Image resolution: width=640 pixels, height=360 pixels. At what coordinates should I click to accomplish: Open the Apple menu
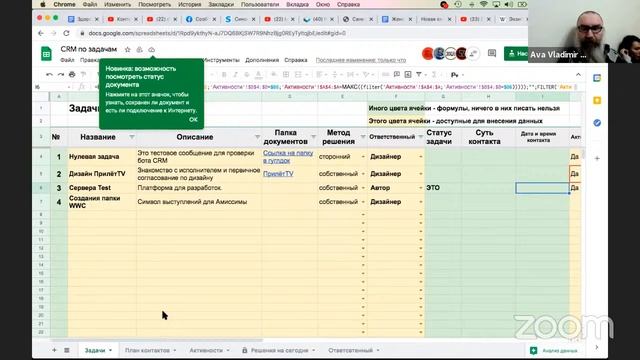(42, 4)
